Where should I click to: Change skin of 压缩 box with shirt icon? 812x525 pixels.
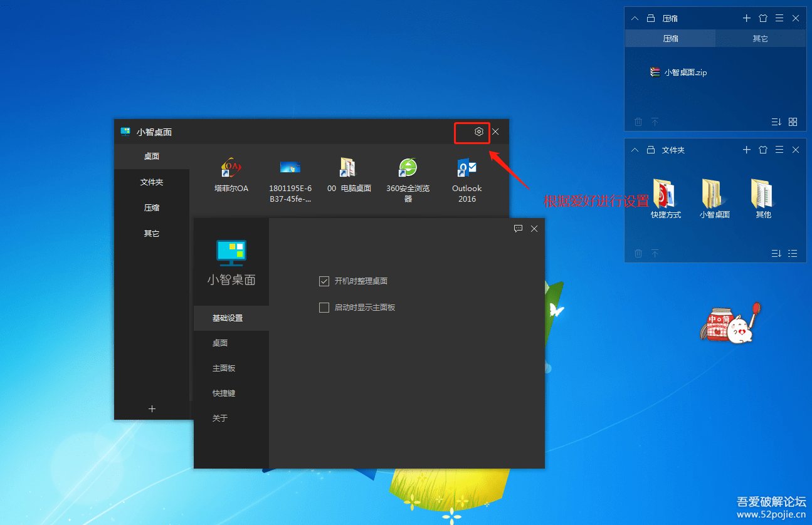tap(763, 18)
